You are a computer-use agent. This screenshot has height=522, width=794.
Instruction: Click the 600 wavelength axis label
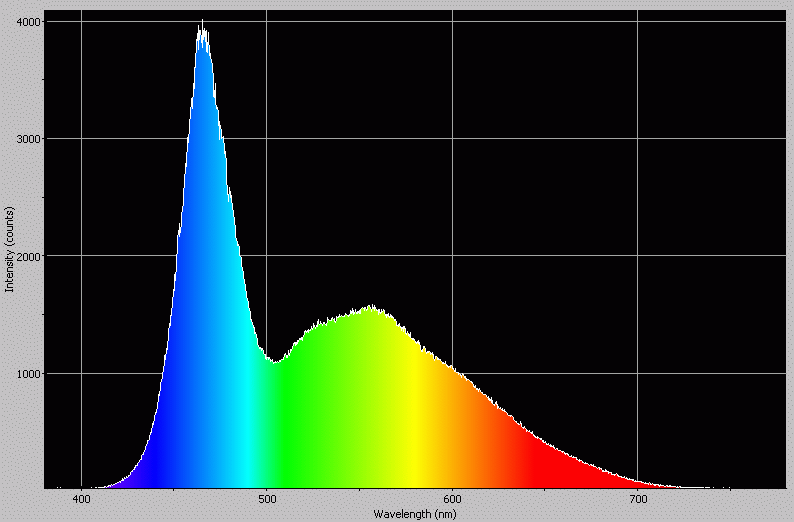(452, 500)
